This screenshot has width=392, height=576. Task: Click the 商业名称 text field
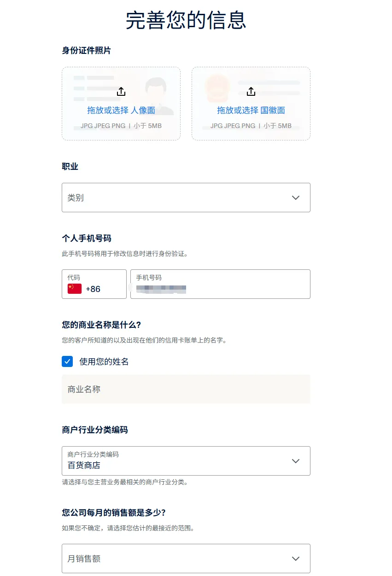coord(186,390)
